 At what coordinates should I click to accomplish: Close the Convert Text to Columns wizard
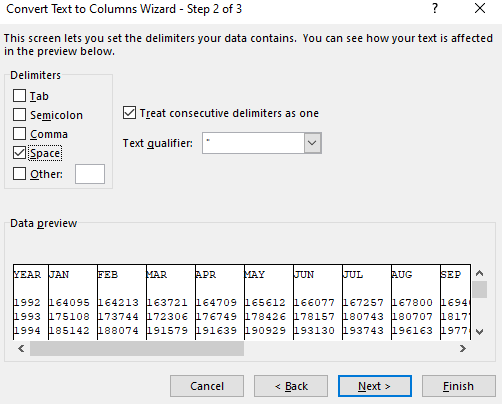[480, 8]
